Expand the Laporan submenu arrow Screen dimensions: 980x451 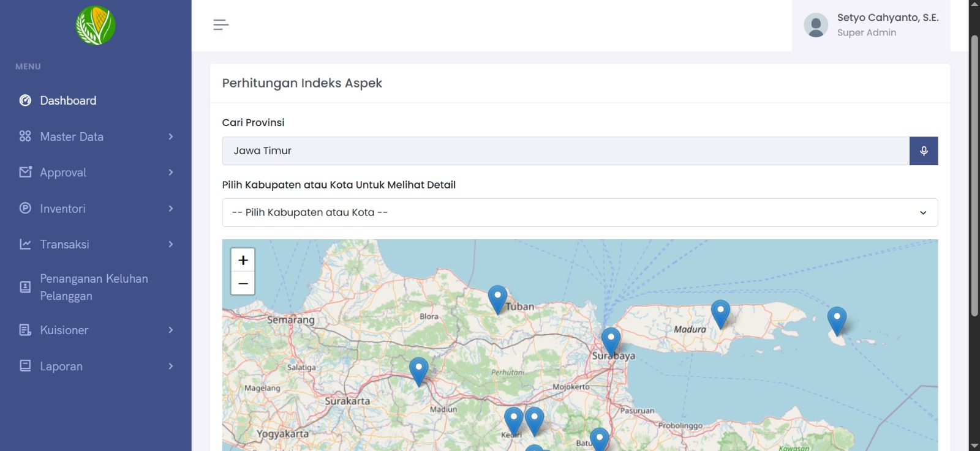[170, 366]
